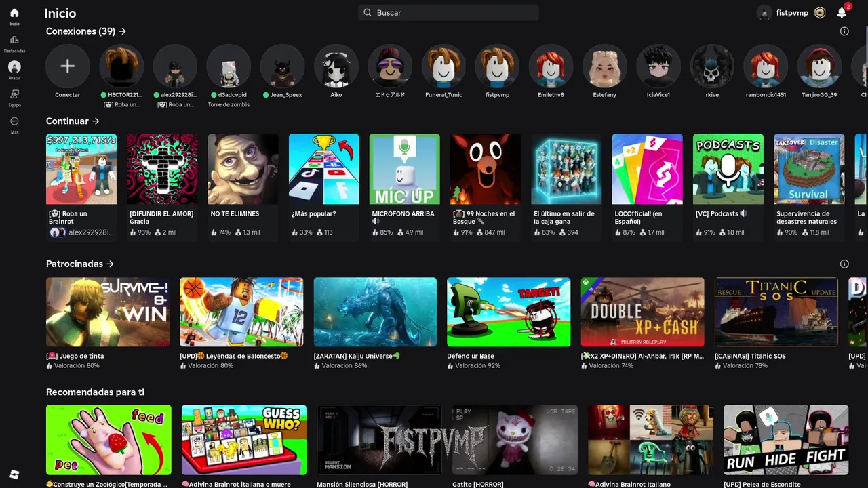
Task: Open TanjiroGG_39 connection avatar
Action: point(819,66)
